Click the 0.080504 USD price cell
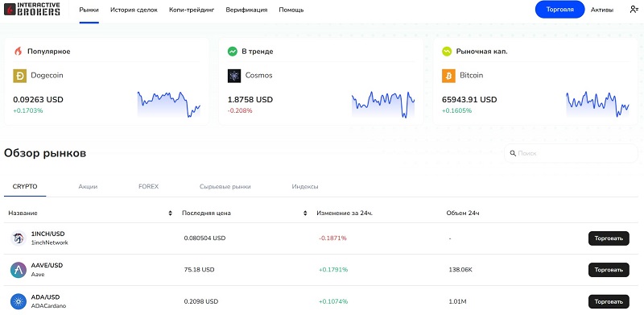 tap(204, 238)
